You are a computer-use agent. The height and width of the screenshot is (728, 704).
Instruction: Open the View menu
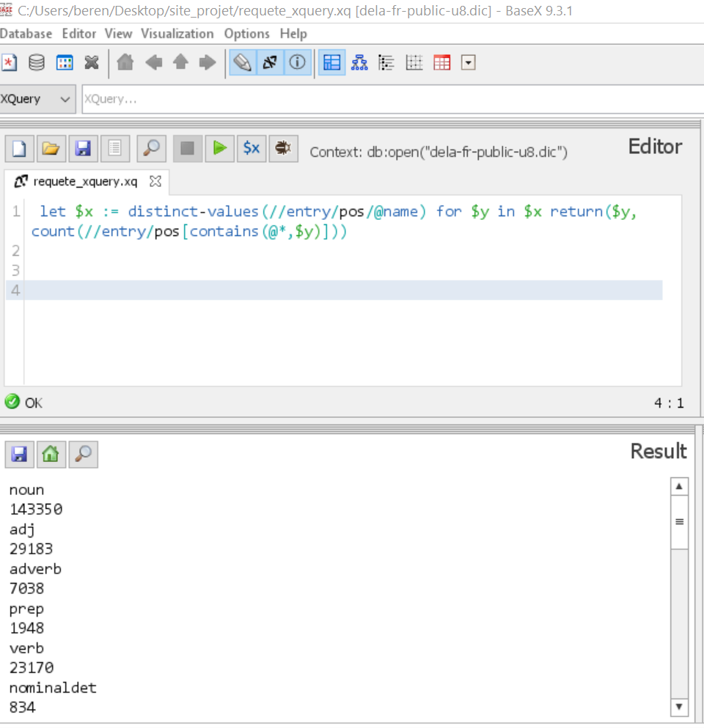118,34
